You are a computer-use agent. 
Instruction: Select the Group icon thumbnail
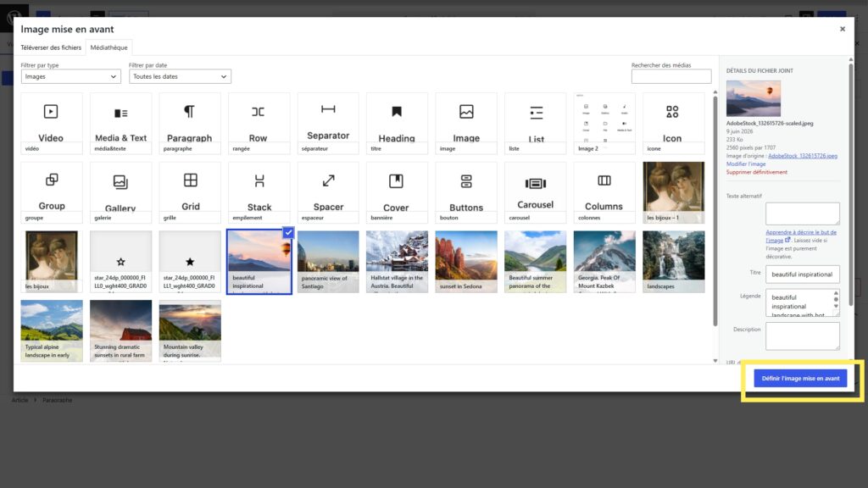click(52, 192)
